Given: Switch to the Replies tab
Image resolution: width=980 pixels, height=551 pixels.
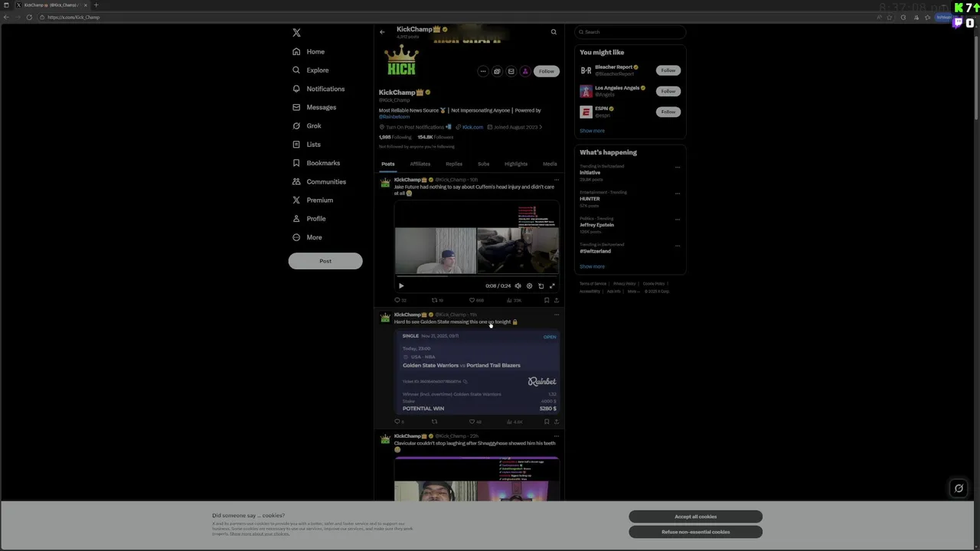Looking at the screenshot, I should point(454,164).
